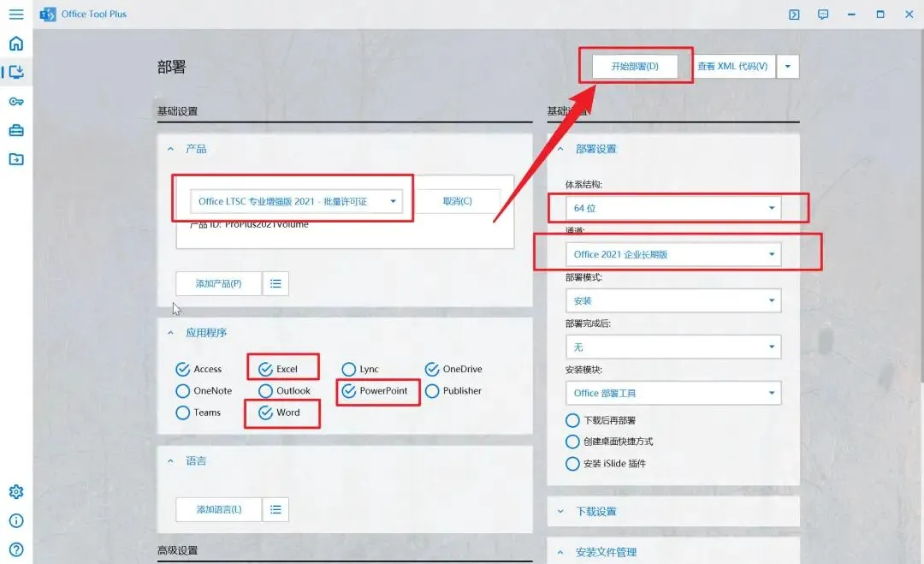Click the Office Tool Plus app logo

[x=48, y=15]
